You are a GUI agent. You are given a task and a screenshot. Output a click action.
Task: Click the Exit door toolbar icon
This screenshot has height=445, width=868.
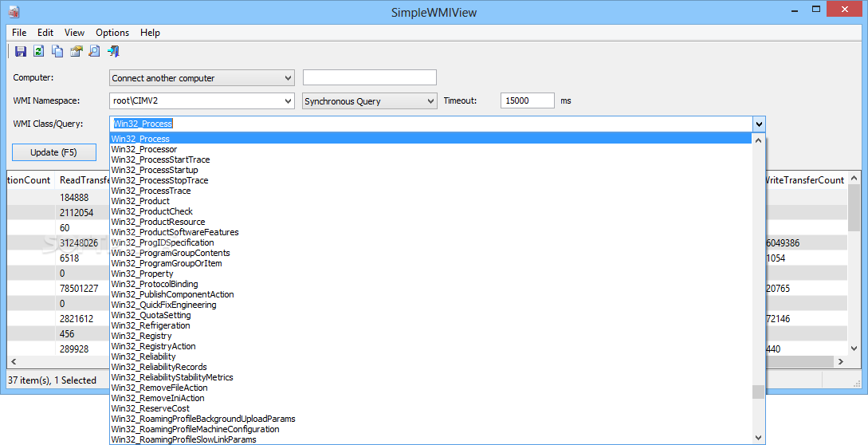click(113, 52)
